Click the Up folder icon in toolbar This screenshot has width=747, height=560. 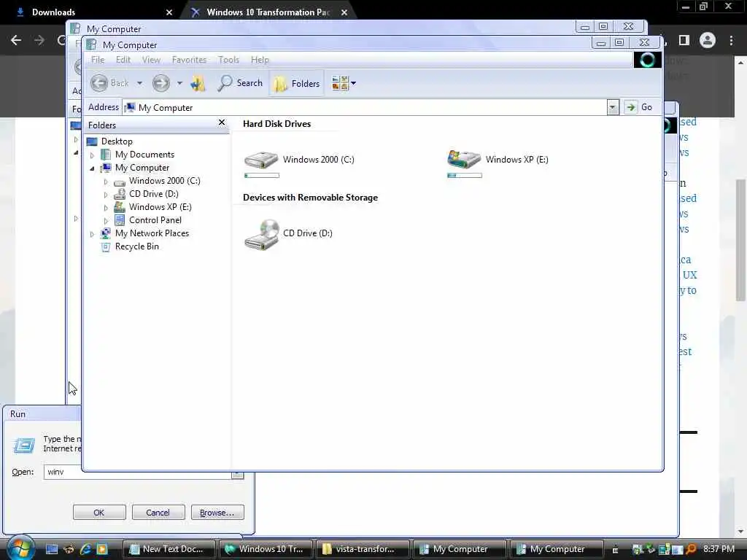[198, 83]
